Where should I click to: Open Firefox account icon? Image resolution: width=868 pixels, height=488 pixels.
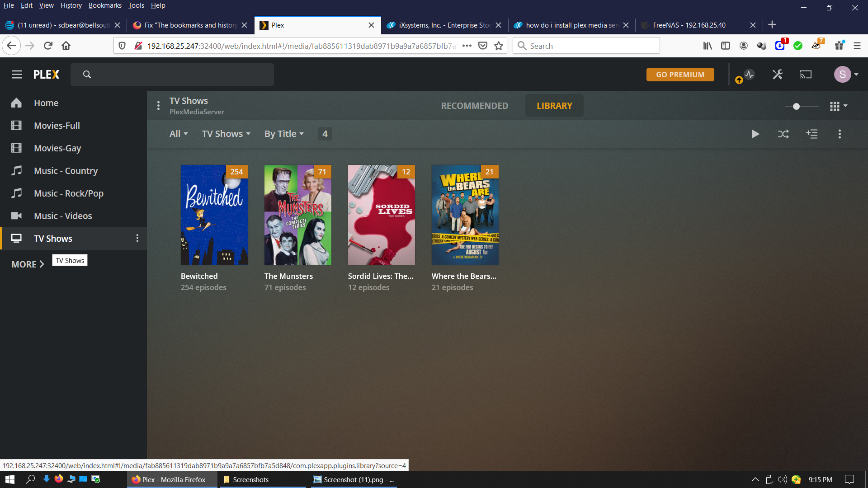pos(744,46)
